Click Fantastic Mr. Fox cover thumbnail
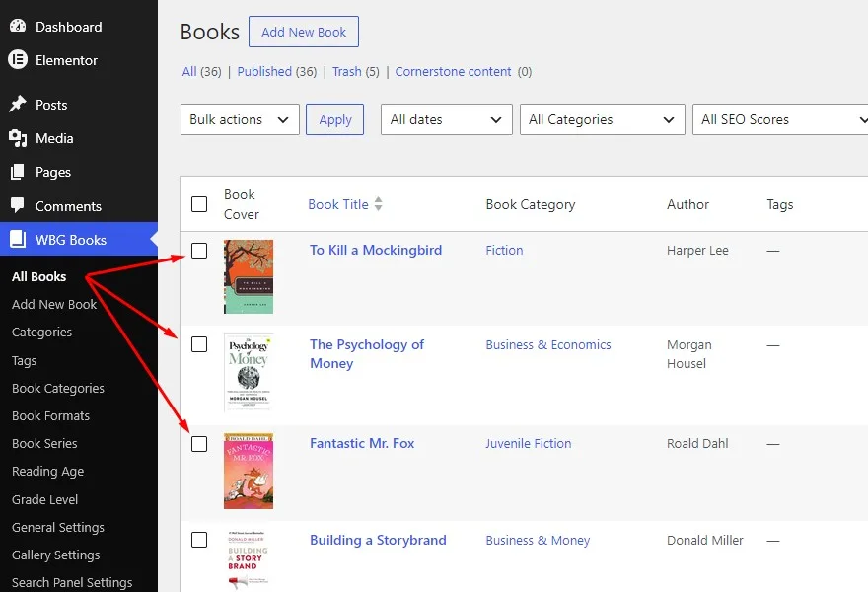 click(x=249, y=472)
